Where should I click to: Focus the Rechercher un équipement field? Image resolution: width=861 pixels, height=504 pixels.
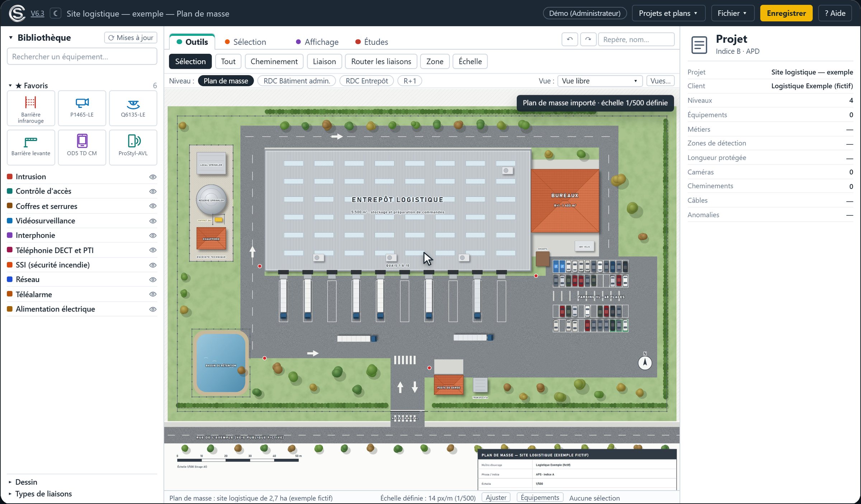click(82, 57)
